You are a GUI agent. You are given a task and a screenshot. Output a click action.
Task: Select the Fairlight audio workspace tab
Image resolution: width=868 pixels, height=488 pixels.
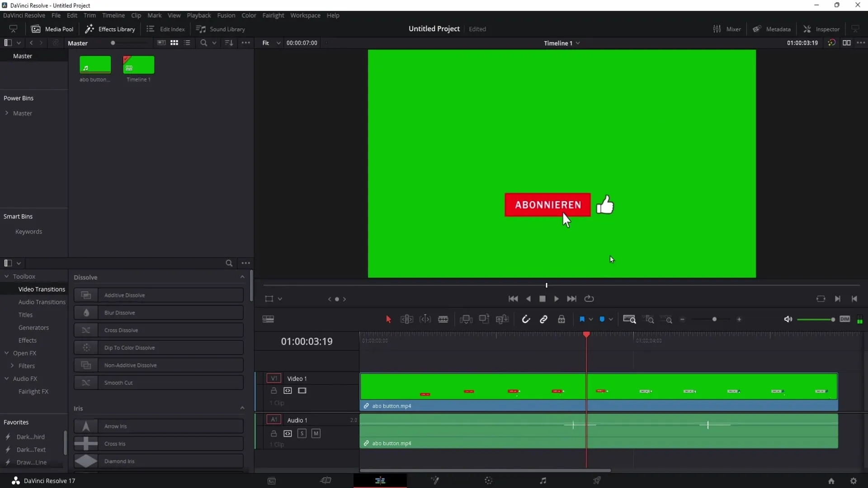point(543,481)
